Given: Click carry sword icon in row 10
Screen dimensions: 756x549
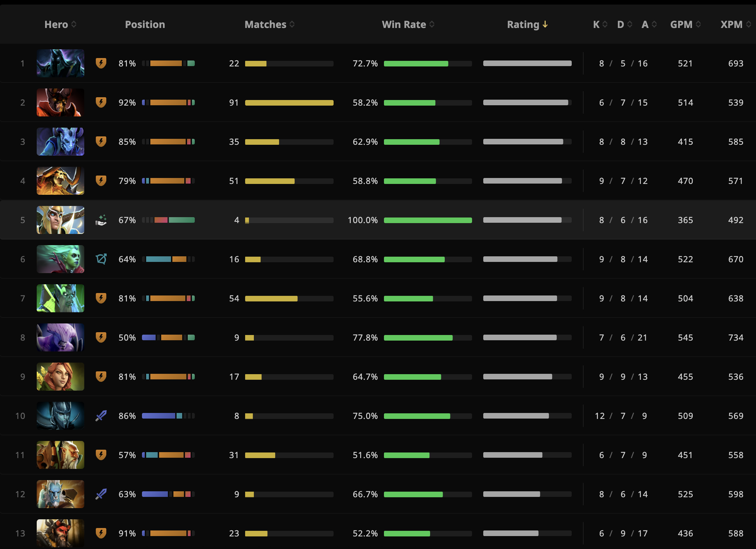Looking at the screenshot, I should (101, 416).
